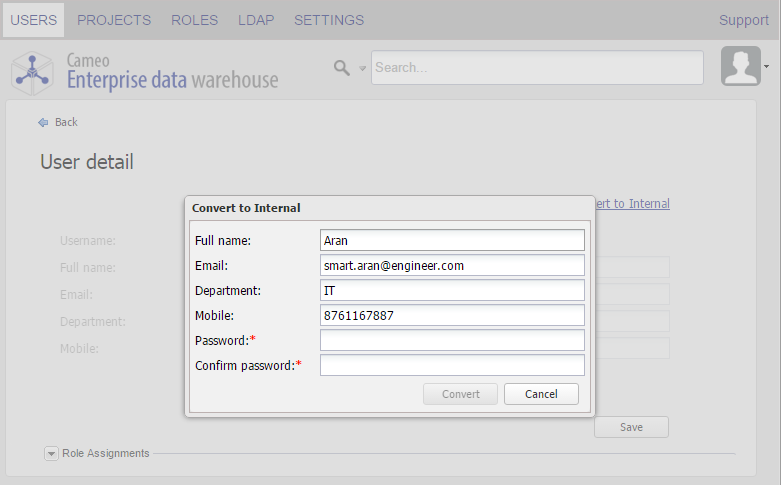Click the search magnifier icon
Screen dimensions: 781x485
342,68
